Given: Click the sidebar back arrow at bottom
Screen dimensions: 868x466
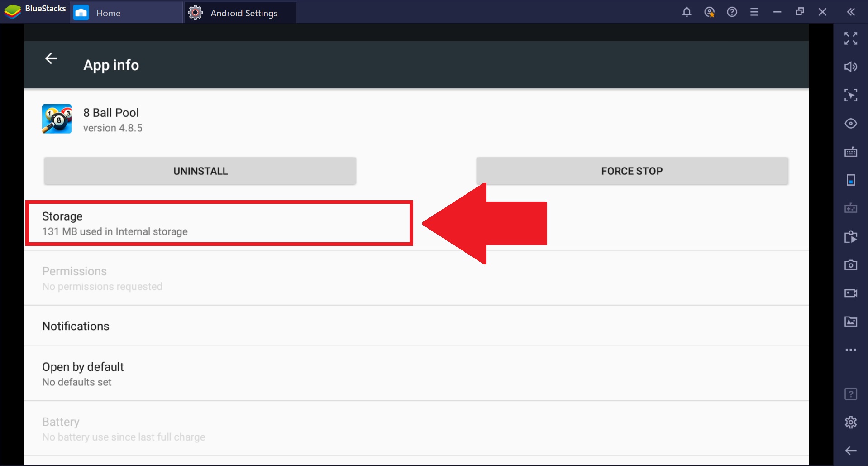Looking at the screenshot, I should pyautogui.click(x=851, y=451).
